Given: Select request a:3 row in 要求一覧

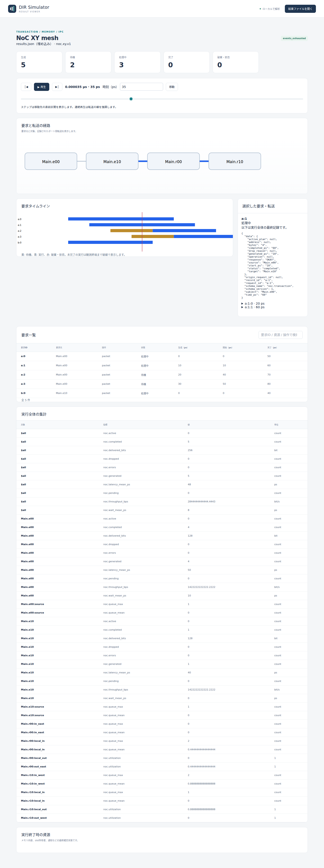Looking at the screenshot, I should (x=162, y=384).
